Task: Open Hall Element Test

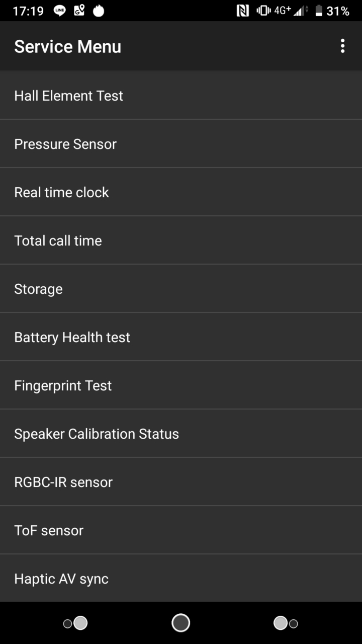Action: pos(181,96)
